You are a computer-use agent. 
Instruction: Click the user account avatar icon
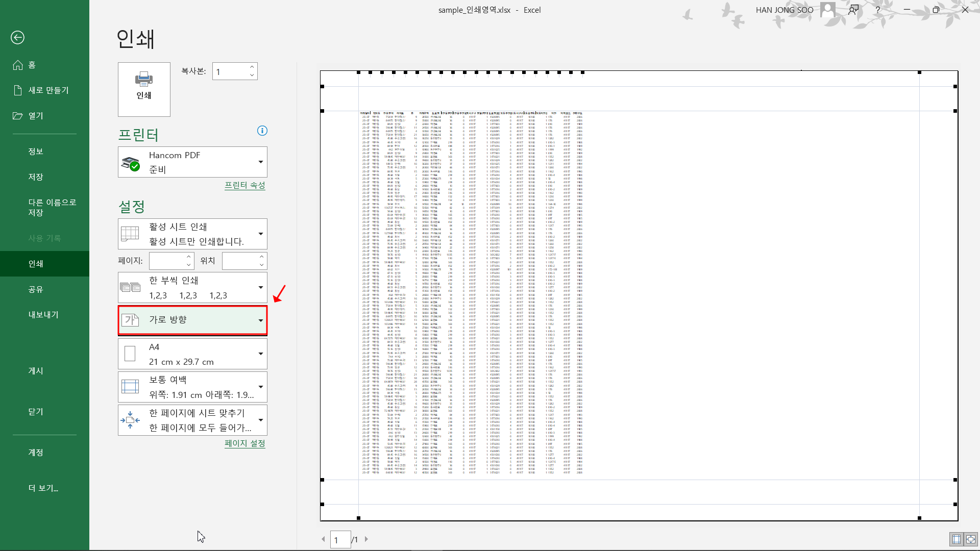click(827, 10)
